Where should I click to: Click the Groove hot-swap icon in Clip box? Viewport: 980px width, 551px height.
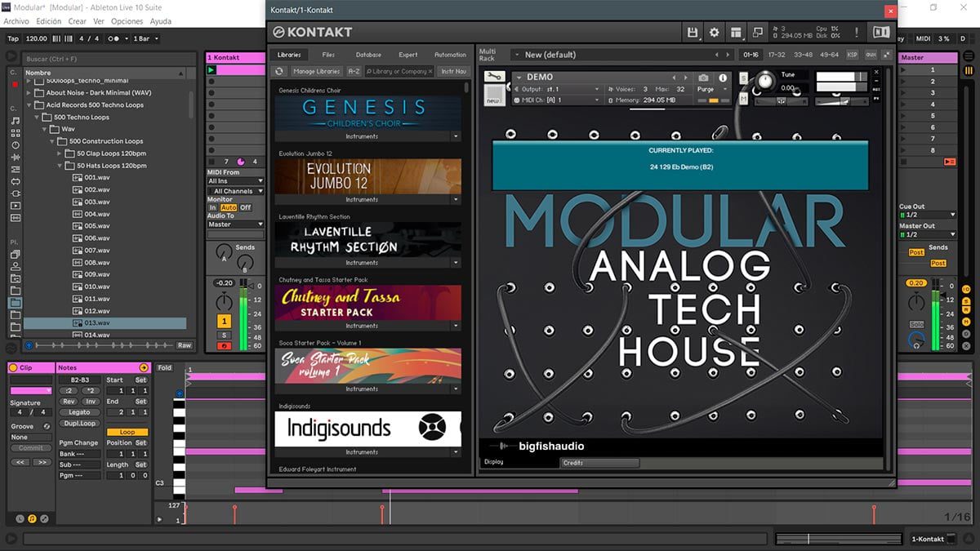click(47, 426)
